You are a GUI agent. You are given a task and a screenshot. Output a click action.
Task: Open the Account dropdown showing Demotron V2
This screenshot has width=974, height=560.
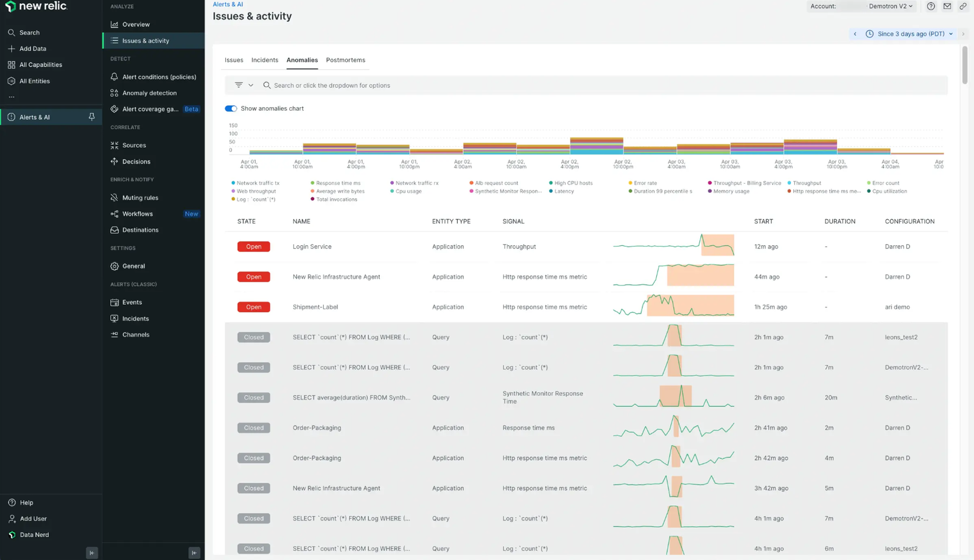889,6
